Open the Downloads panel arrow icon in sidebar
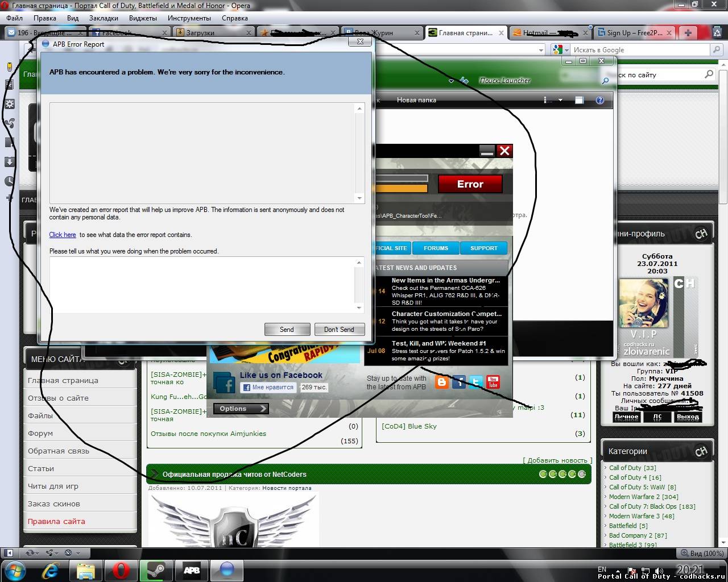 coord(9,162)
